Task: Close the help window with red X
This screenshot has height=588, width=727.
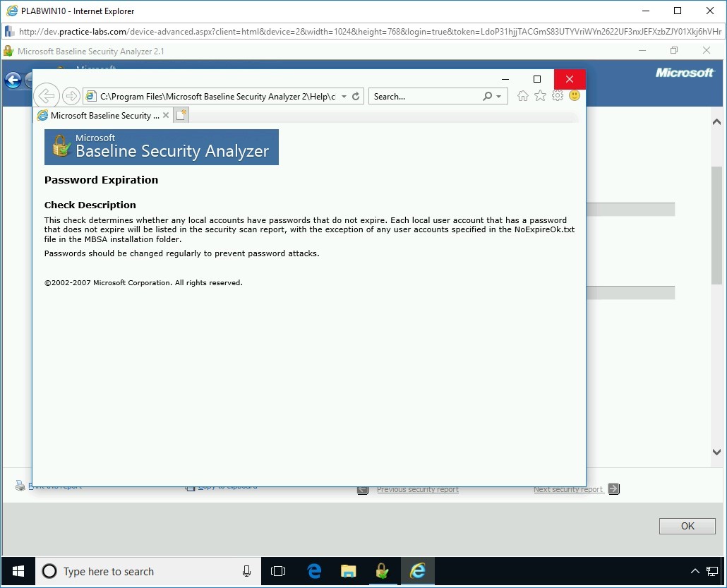Action: 570,79
